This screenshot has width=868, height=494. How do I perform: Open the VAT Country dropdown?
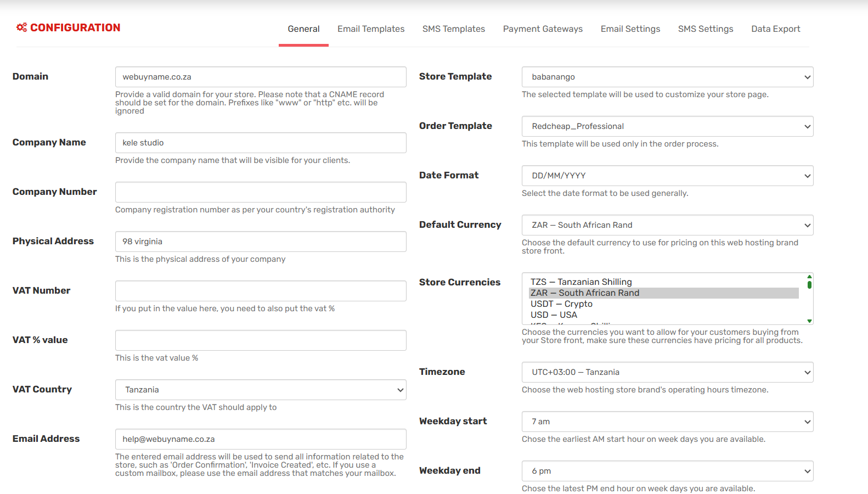click(x=261, y=390)
